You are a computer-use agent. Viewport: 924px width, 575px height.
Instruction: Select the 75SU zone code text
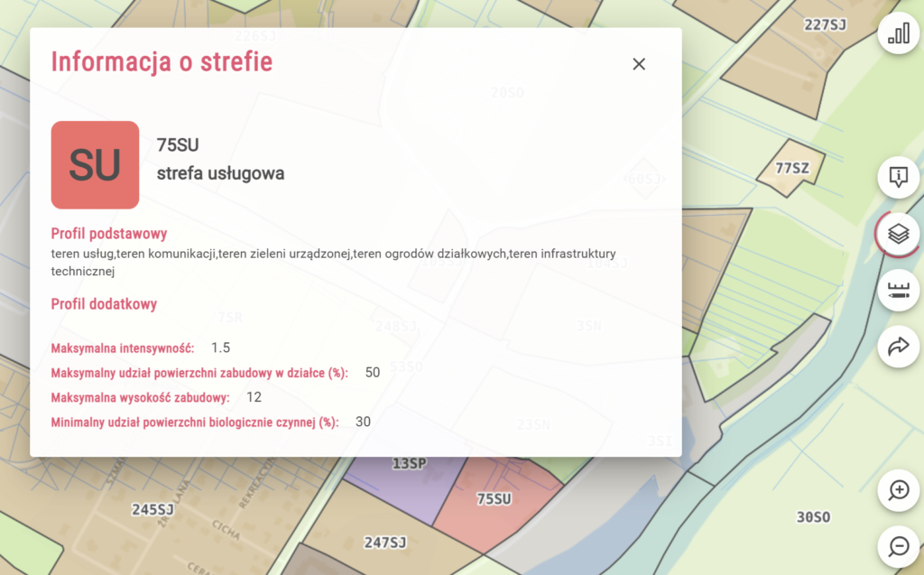pos(178,145)
